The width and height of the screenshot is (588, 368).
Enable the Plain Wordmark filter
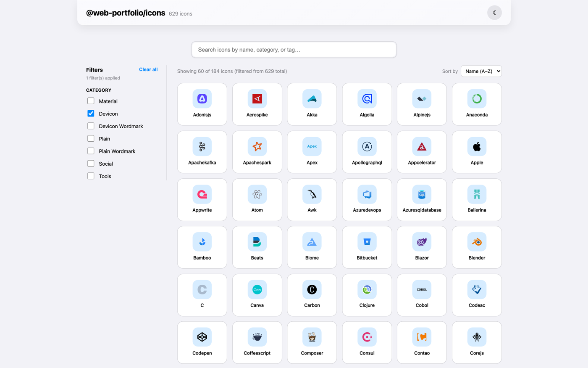pos(91,151)
